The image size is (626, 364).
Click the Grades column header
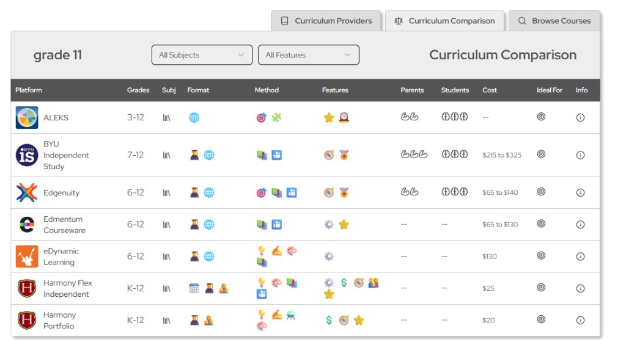tap(138, 90)
